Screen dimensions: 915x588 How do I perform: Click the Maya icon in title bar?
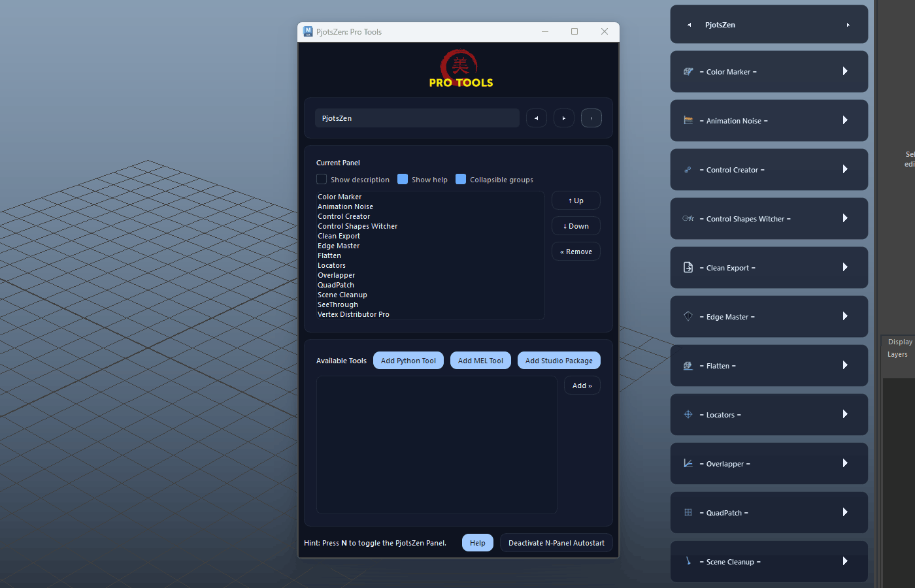click(x=308, y=31)
